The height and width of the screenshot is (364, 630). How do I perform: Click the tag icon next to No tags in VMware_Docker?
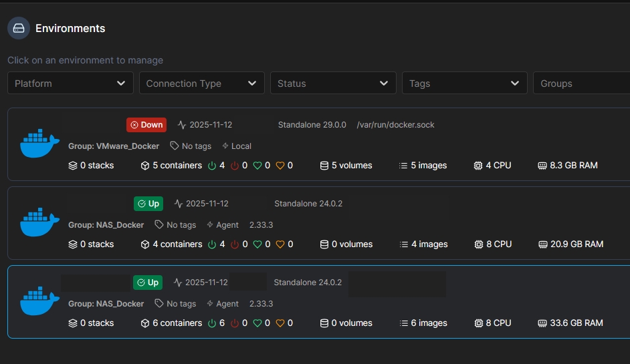pyautogui.click(x=175, y=146)
